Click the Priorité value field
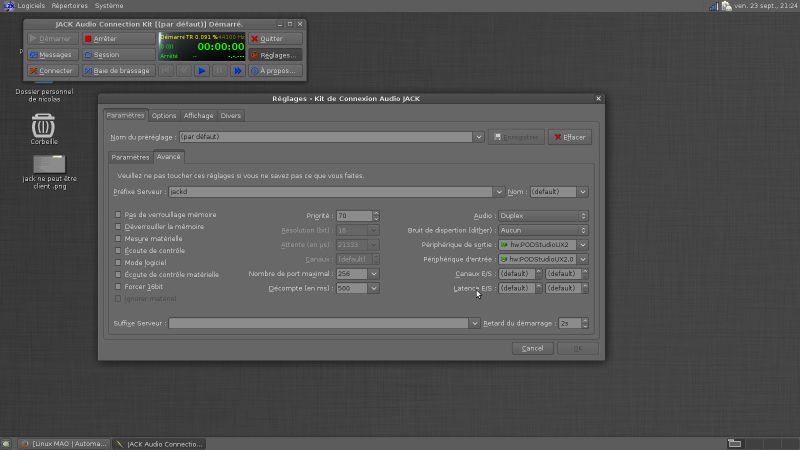Screen dimensions: 800x450 [x=355, y=216]
